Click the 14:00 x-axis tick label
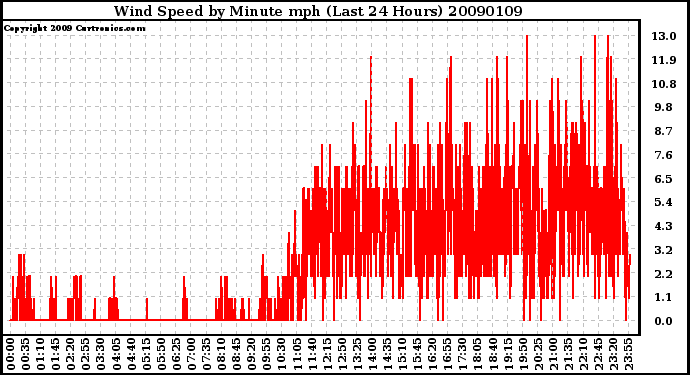Viewport: 690px width, 375px height. click(372, 354)
